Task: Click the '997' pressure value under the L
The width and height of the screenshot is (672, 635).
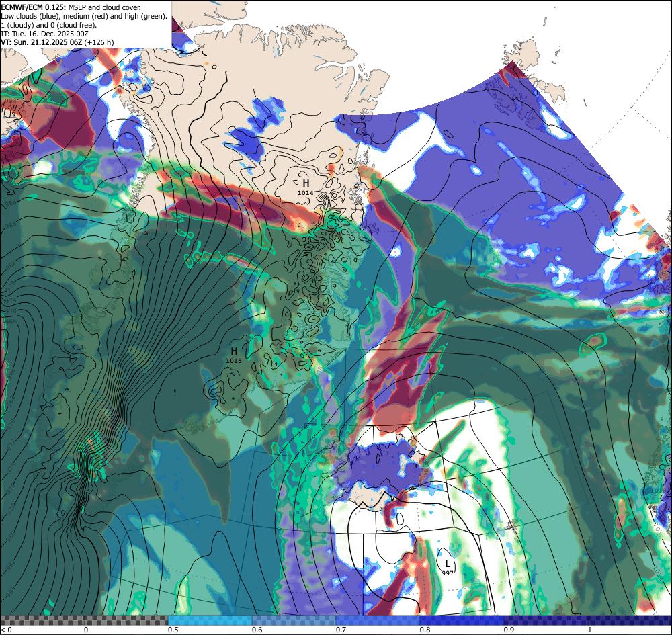Action: pyautogui.click(x=448, y=573)
